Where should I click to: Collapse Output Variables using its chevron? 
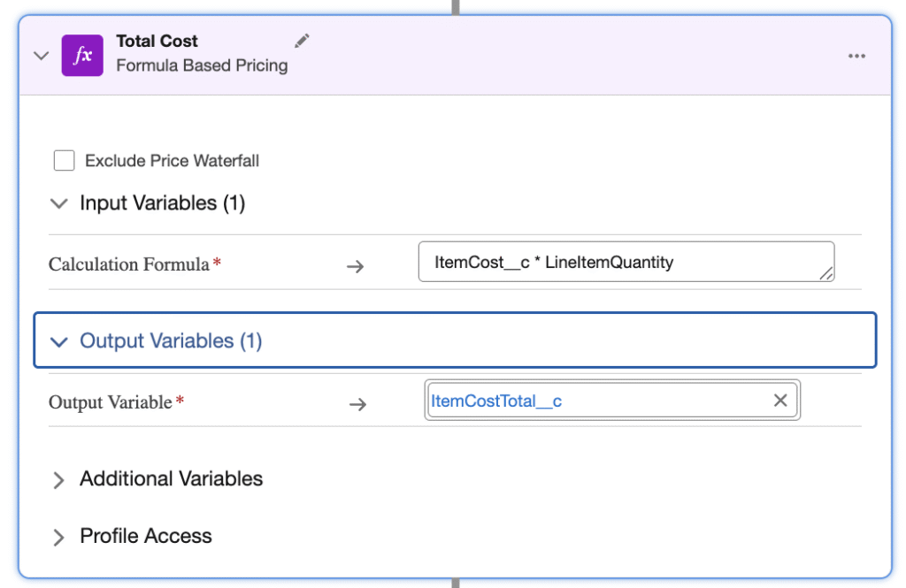pos(59,341)
